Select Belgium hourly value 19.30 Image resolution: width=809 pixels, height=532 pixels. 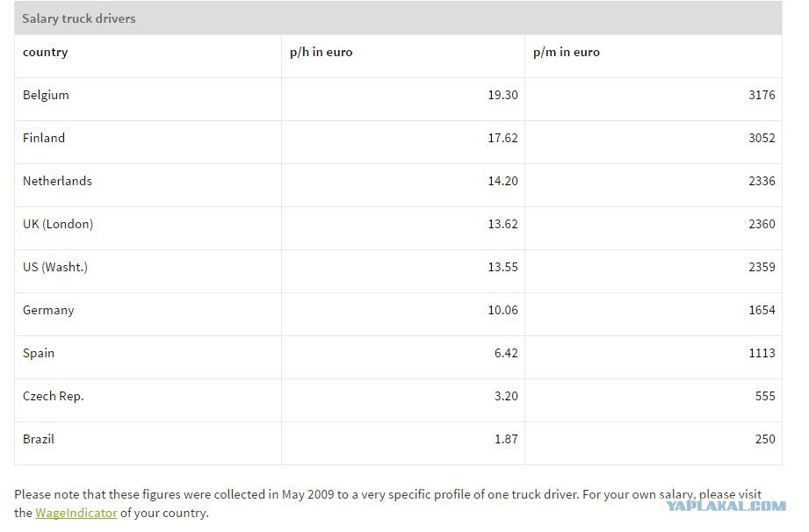click(503, 95)
